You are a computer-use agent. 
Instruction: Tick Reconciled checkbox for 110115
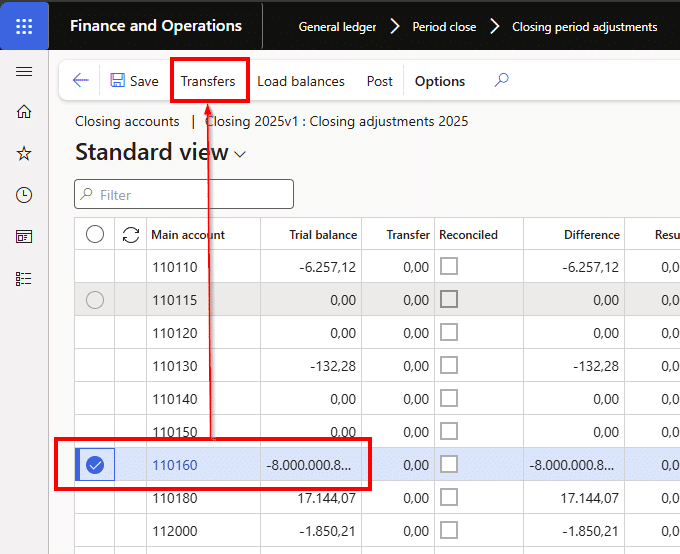(x=449, y=299)
